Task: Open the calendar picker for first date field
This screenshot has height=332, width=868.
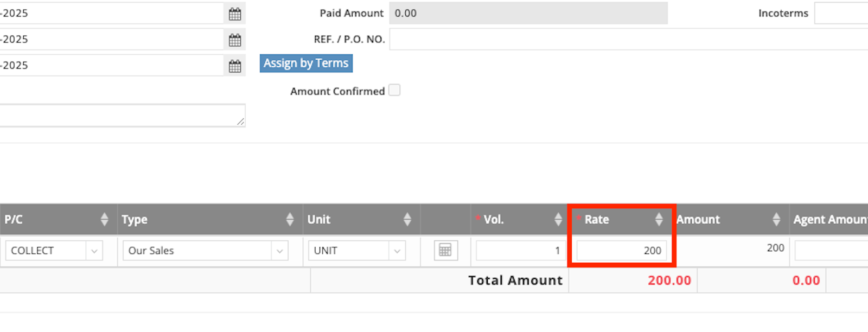Action: click(x=234, y=14)
